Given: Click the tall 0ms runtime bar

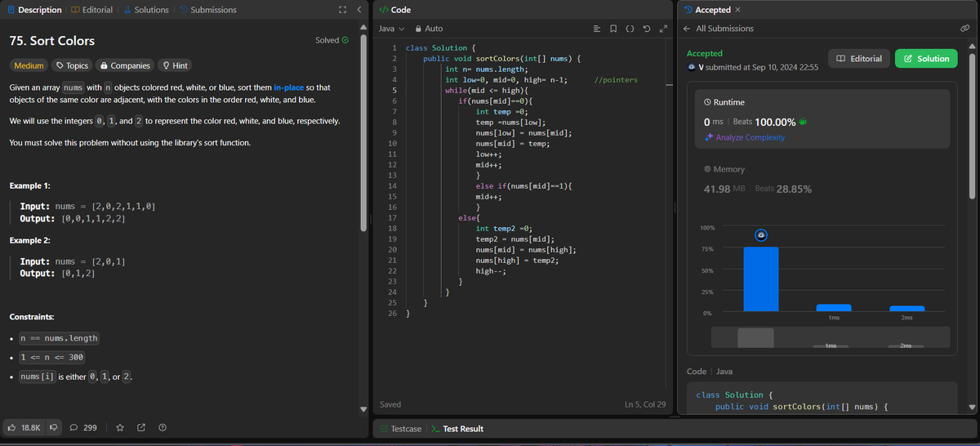Looking at the screenshot, I should (761, 279).
